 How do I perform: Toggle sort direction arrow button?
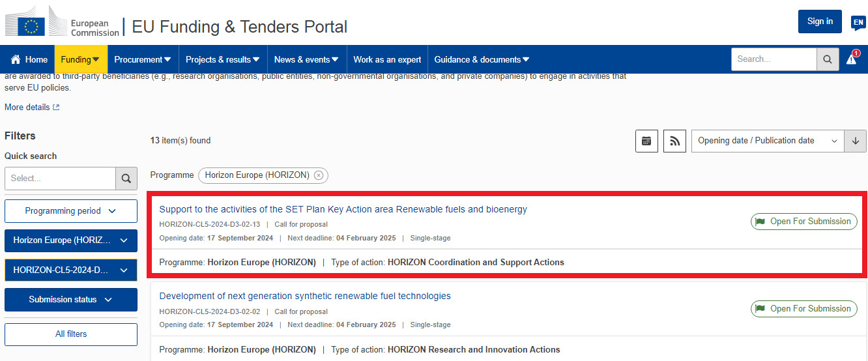click(855, 141)
